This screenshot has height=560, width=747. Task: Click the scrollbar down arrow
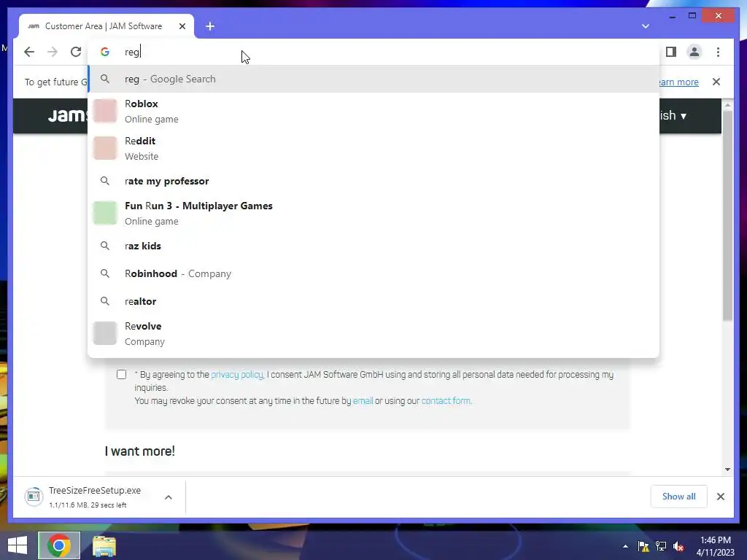click(x=727, y=470)
